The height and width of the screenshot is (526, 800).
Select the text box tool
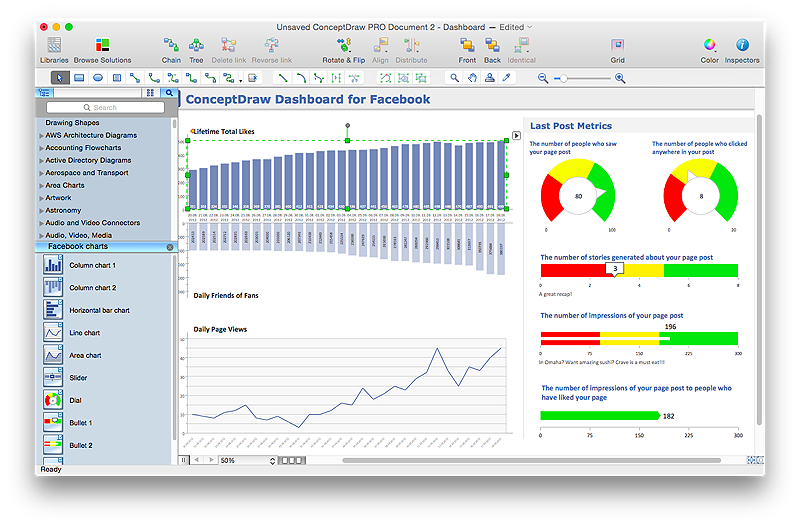(117, 78)
